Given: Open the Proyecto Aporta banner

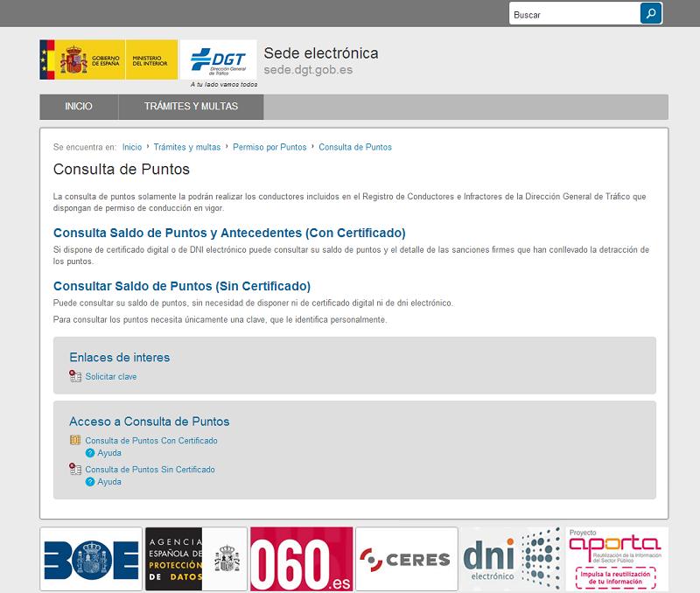Looking at the screenshot, I should pyautogui.click(x=617, y=559).
